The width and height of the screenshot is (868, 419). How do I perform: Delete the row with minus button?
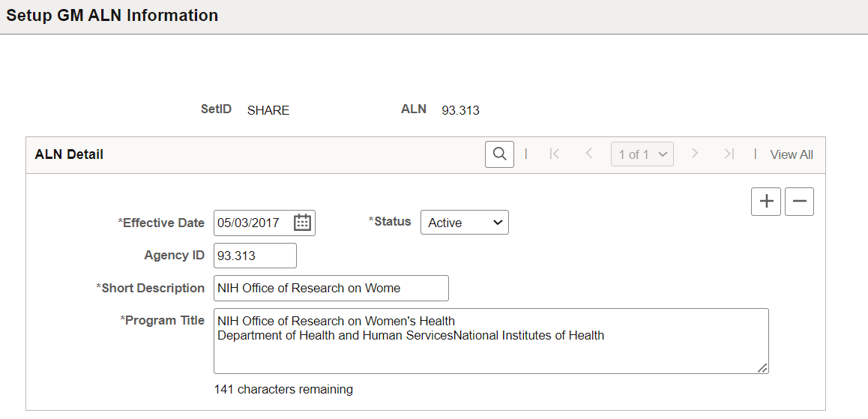pyautogui.click(x=799, y=202)
